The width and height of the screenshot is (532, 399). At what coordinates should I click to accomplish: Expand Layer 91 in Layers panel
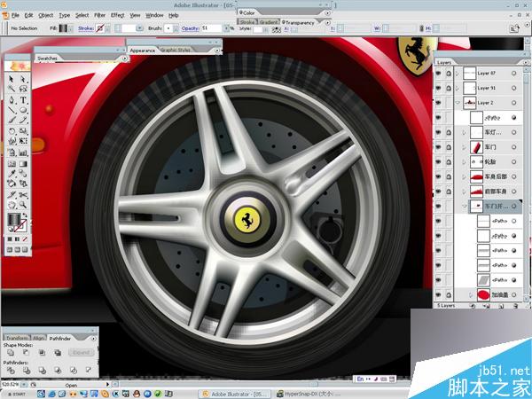pyautogui.click(x=458, y=88)
